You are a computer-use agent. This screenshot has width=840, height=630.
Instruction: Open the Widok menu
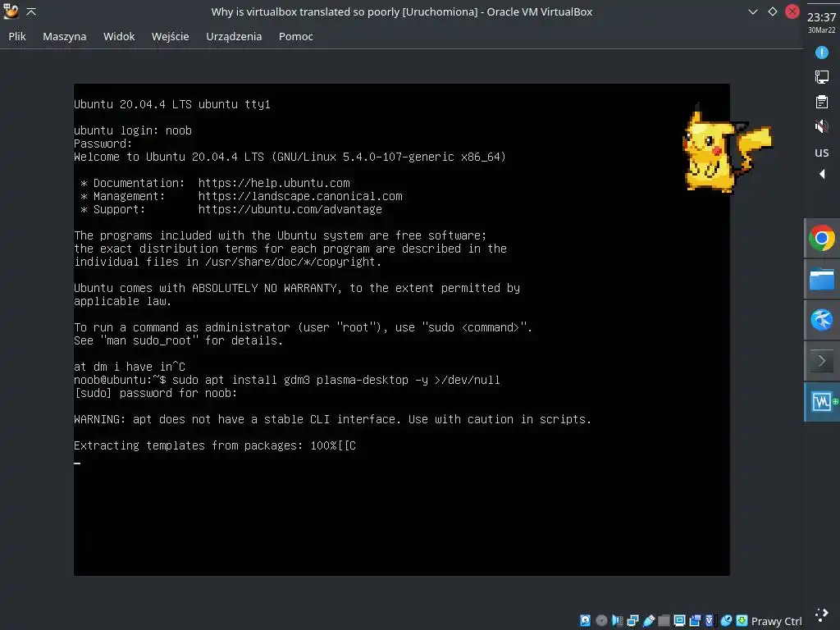(x=119, y=36)
